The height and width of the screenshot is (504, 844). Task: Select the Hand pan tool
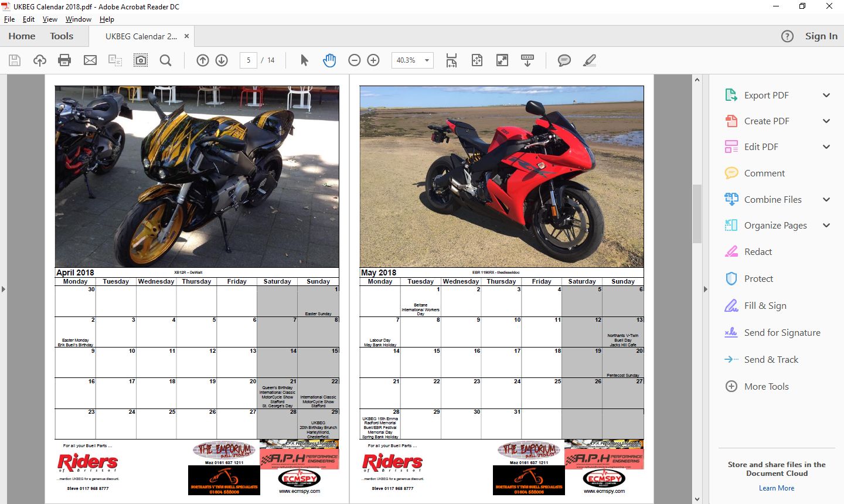coord(329,60)
